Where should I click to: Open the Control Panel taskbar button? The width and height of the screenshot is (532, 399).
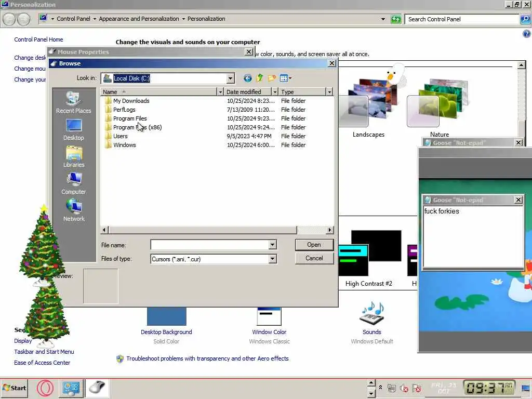pyautogui.click(x=71, y=388)
